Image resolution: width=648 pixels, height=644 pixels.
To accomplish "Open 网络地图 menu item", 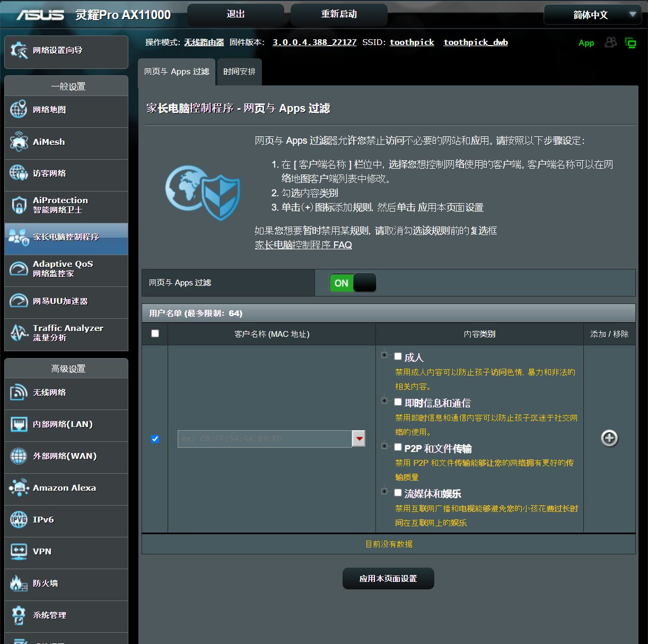I will pos(66,110).
